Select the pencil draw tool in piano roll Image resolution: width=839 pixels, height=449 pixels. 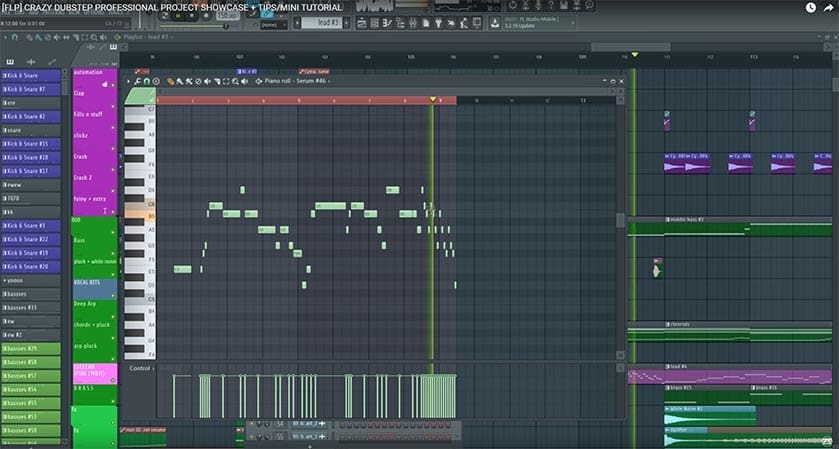click(171, 81)
